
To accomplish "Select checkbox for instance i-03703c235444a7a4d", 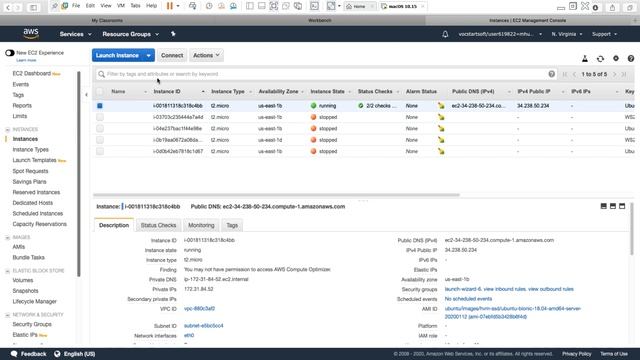I will (x=100, y=117).
